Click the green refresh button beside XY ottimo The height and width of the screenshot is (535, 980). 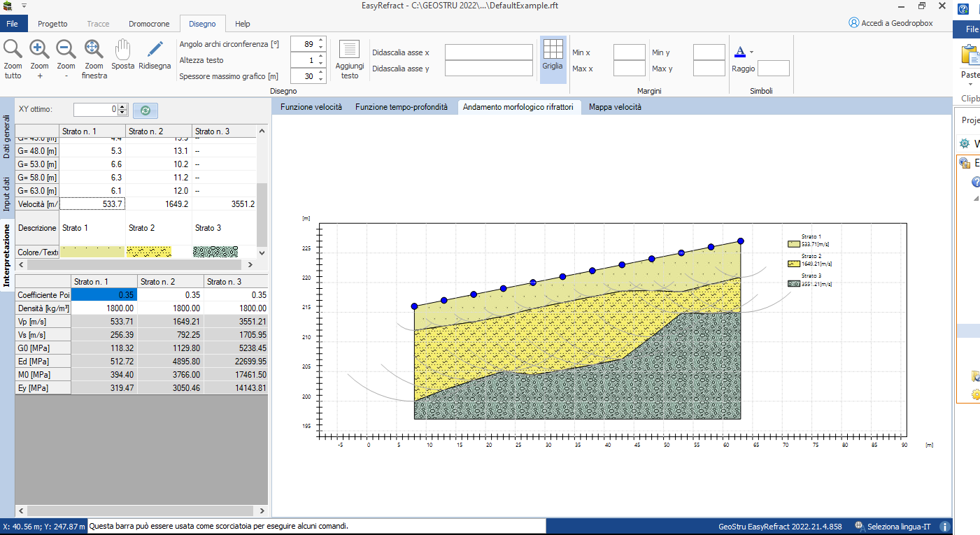145,110
